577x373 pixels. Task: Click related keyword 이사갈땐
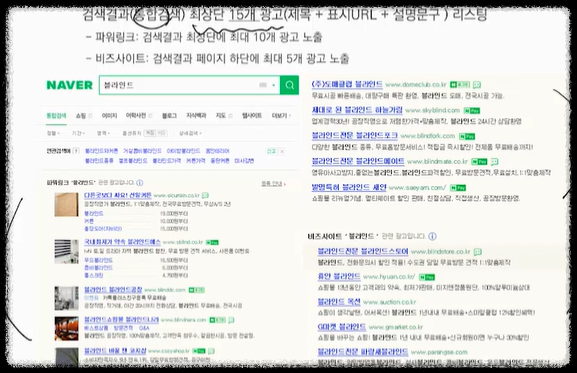[x=244, y=161]
